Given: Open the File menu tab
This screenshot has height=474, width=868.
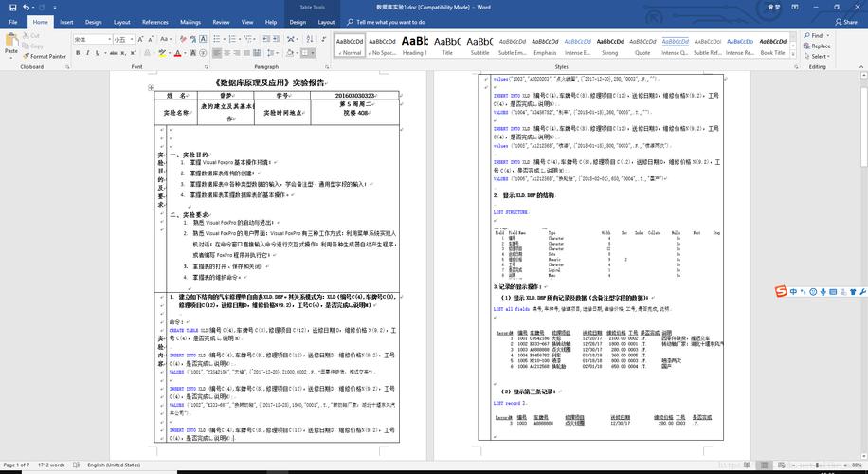Looking at the screenshot, I should 12,22.
